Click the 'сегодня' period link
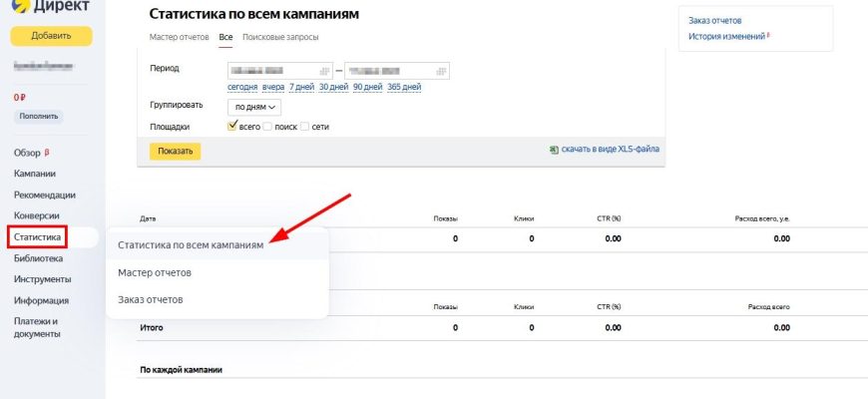 coord(242,87)
